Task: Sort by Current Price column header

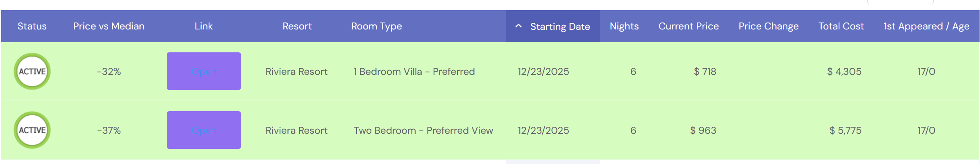Action: pyautogui.click(x=689, y=26)
